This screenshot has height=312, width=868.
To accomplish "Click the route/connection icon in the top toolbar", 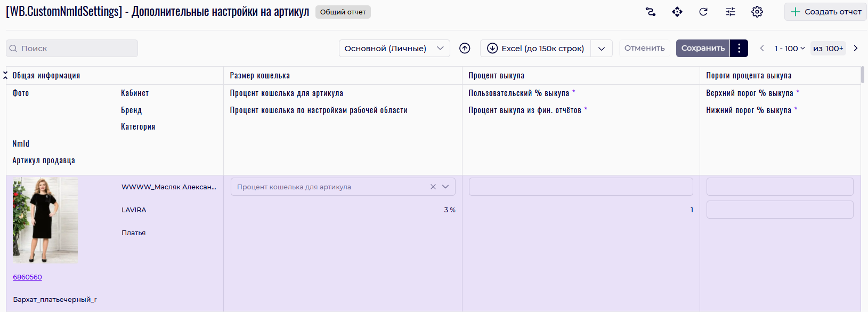I will click(651, 12).
